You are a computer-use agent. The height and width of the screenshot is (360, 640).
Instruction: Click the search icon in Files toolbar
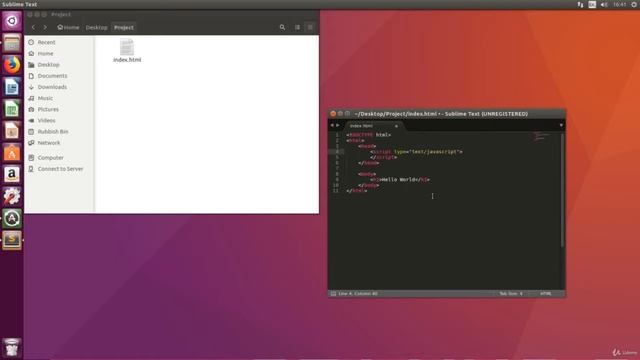coord(282,27)
